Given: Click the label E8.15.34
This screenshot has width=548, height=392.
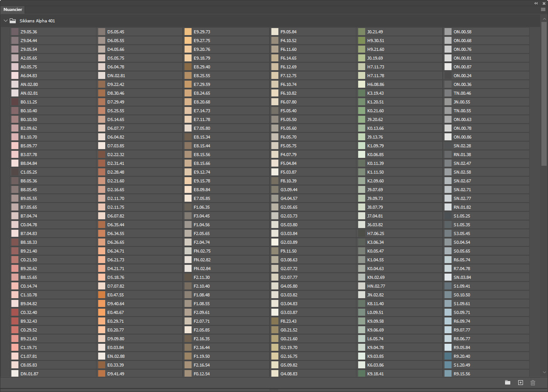Looking at the screenshot, I should [202, 137].
